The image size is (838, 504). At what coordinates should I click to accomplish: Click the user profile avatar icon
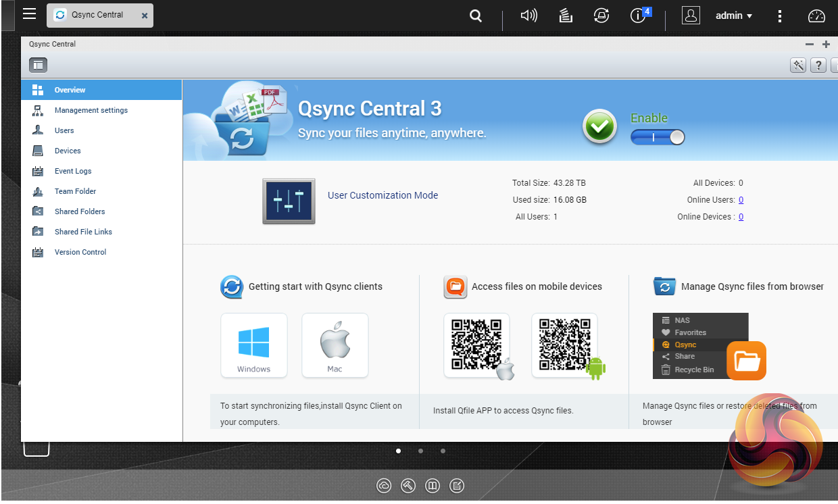[x=691, y=16]
